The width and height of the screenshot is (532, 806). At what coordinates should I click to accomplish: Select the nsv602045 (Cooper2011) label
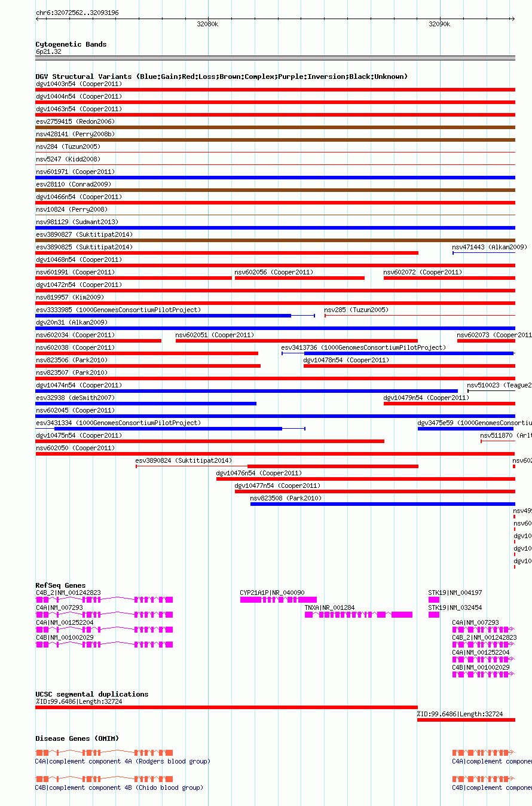click(75, 410)
